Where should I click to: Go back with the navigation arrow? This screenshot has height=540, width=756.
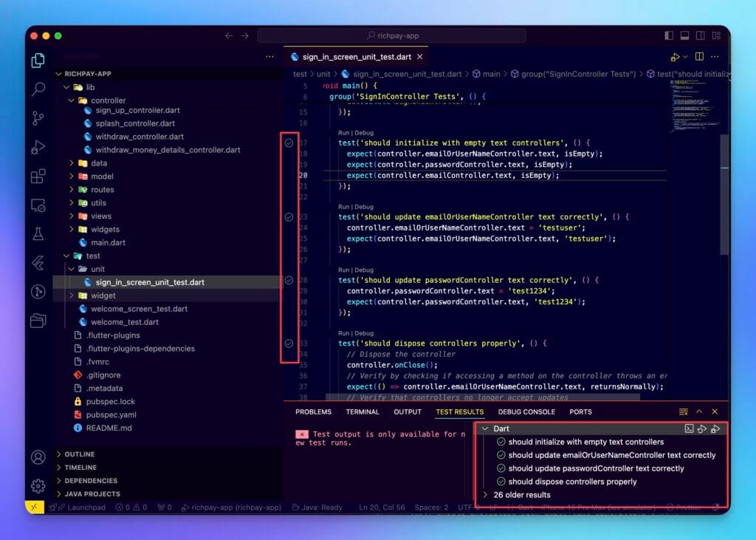click(x=229, y=35)
